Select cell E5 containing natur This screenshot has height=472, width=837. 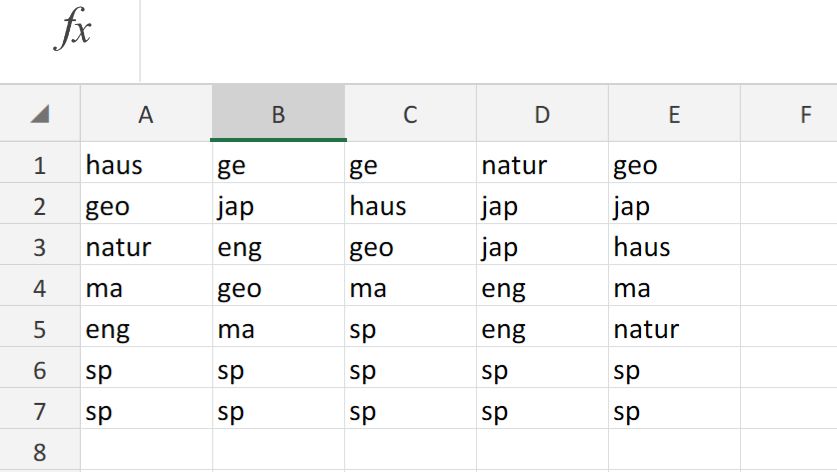pyautogui.click(x=674, y=327)
